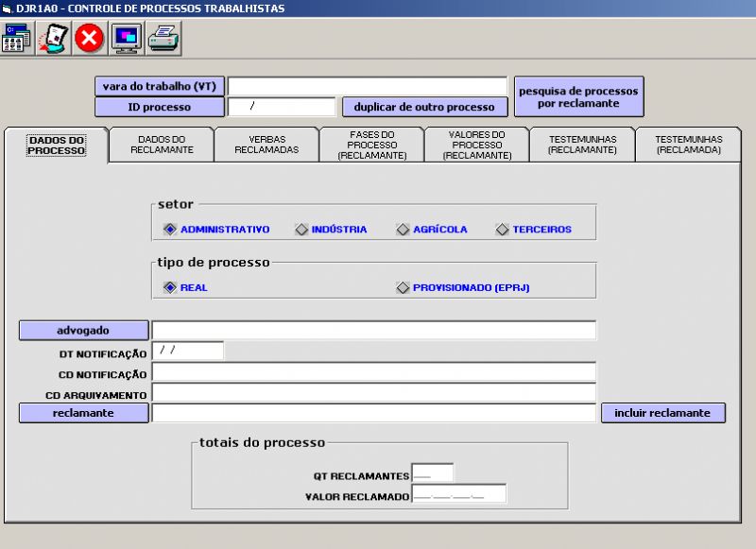Click the document with red arrow icon
Image resolution: width=756 pixels, height=549 pixels.
pos(53,38)
